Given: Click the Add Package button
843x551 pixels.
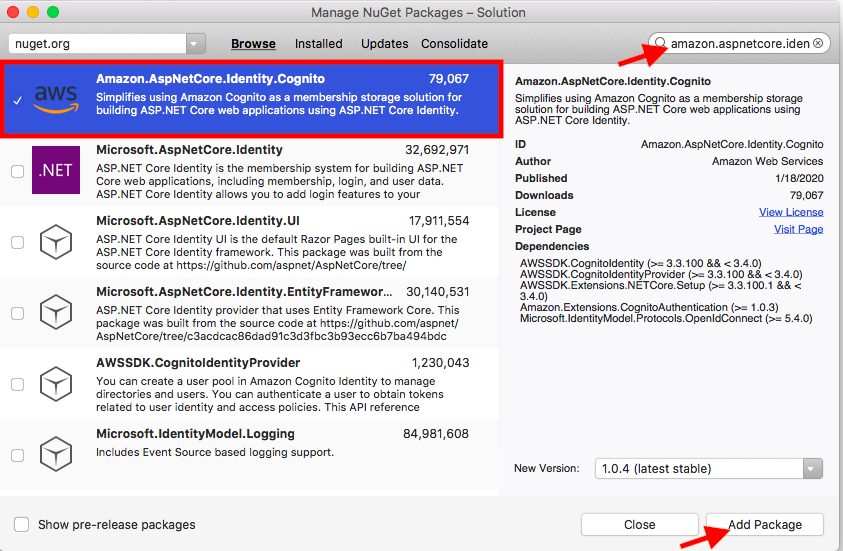Looking at the screenshot, I should pyautogui.click(x=765, y=524).
